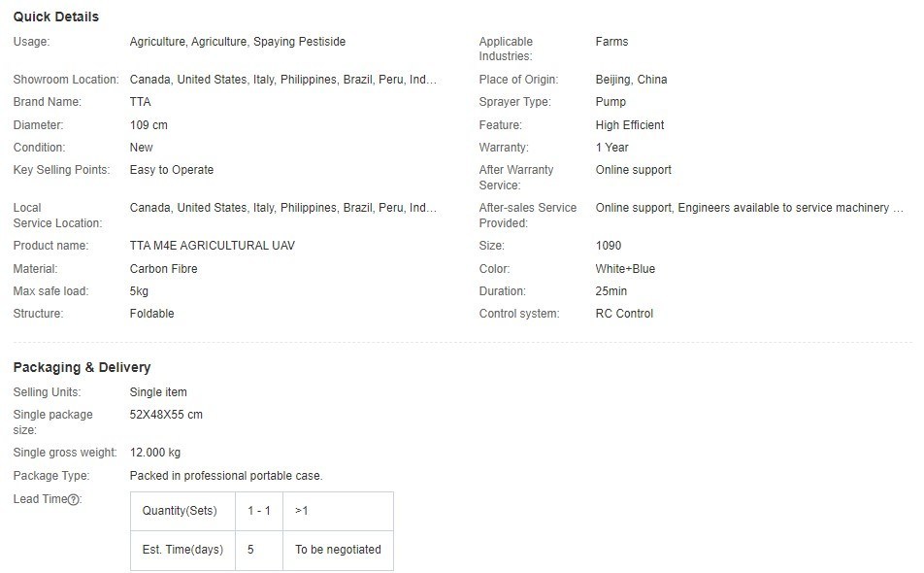The image size is (924, 573).
Task: Click the Quick Details heading
Action: [56, 17]
